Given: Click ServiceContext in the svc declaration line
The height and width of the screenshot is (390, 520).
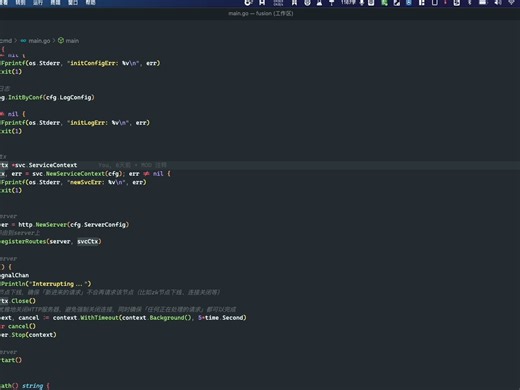Looking at the screenshot, I should coord(53,165).
